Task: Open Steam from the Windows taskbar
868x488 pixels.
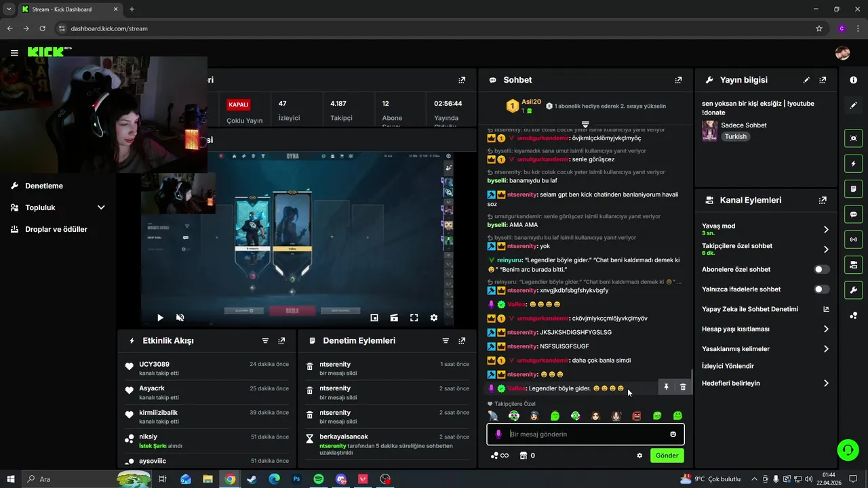Action: click(252, 479)
